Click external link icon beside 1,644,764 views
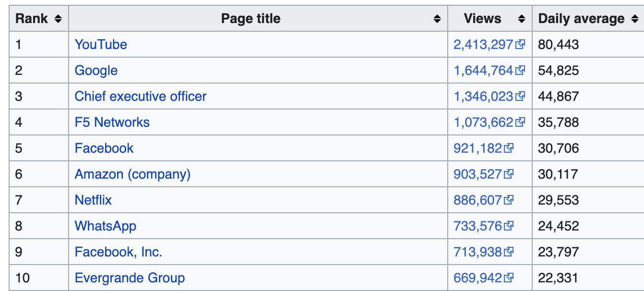This screenshot has height=291, width=644. click(520, 71)
